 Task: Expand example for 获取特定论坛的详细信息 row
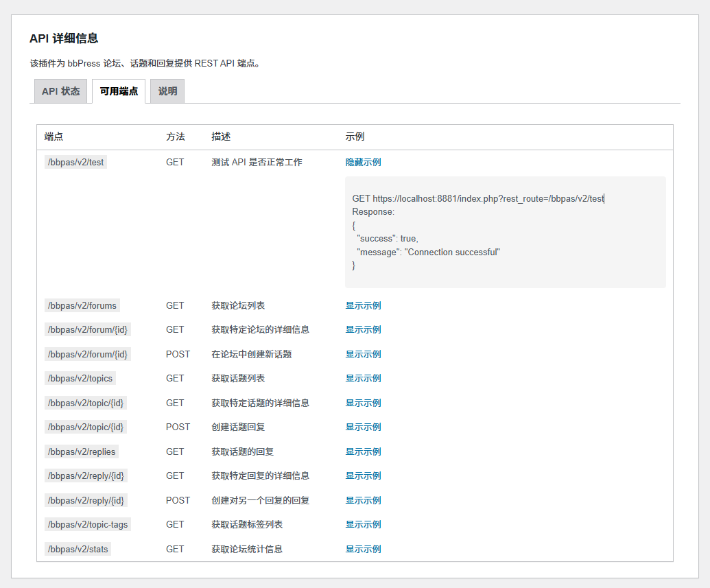pos(363,330)
